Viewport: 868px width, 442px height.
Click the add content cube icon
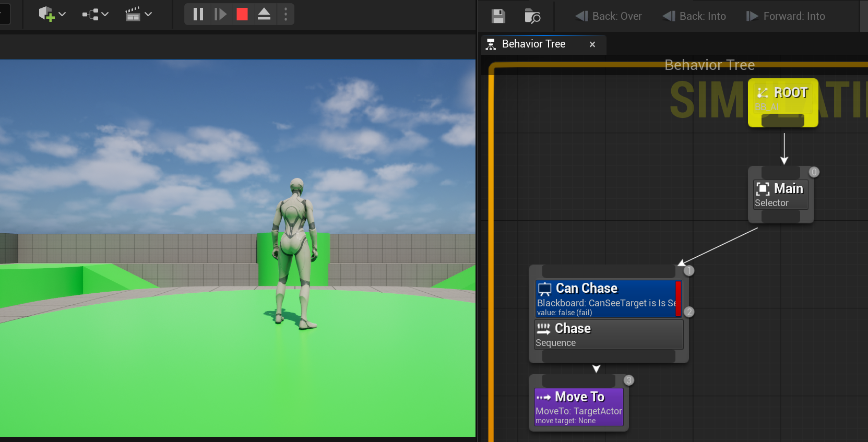[46, 14]
